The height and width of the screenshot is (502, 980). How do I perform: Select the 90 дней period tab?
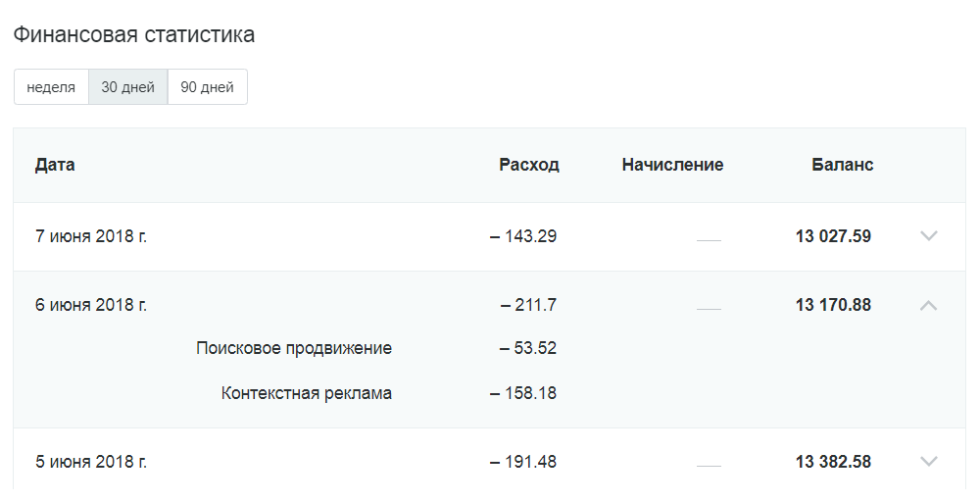pyautogui.click(x=208, y=87)
